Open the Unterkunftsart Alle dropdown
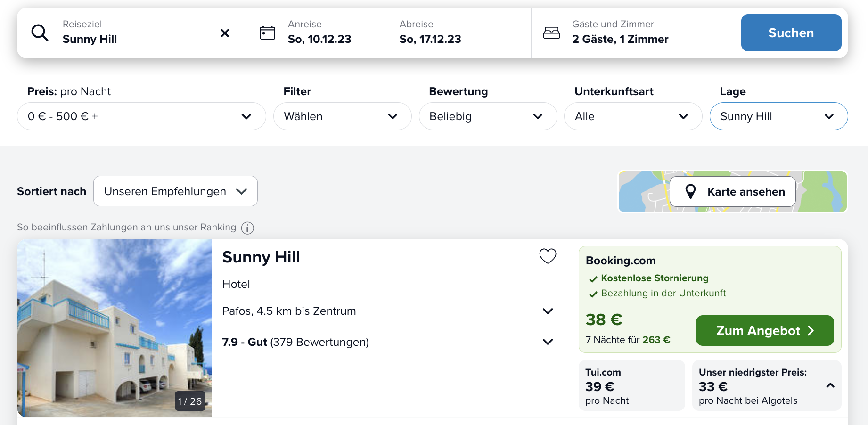The height and width of the screenshot is (425, 868). coord(633,116)
